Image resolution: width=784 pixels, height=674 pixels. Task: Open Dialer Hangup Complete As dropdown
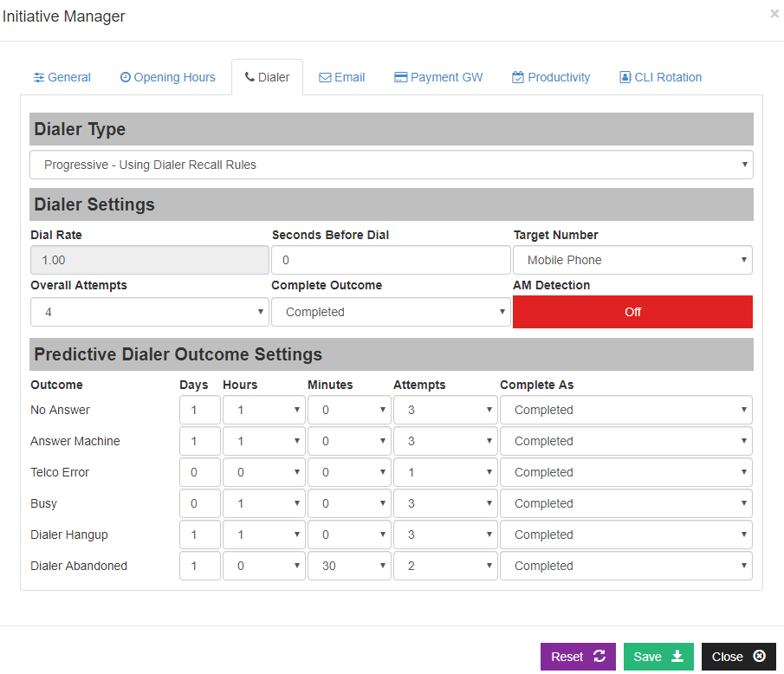coord(626,535)
